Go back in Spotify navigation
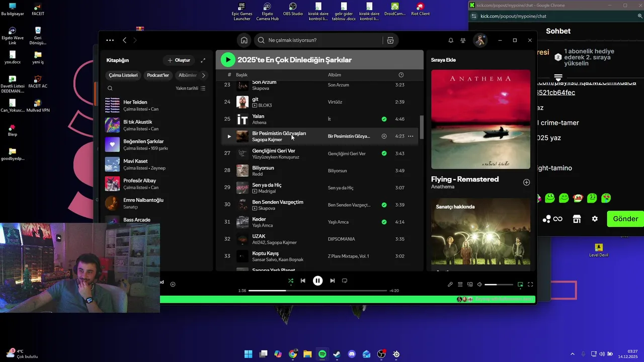 [x=124, y=40]
